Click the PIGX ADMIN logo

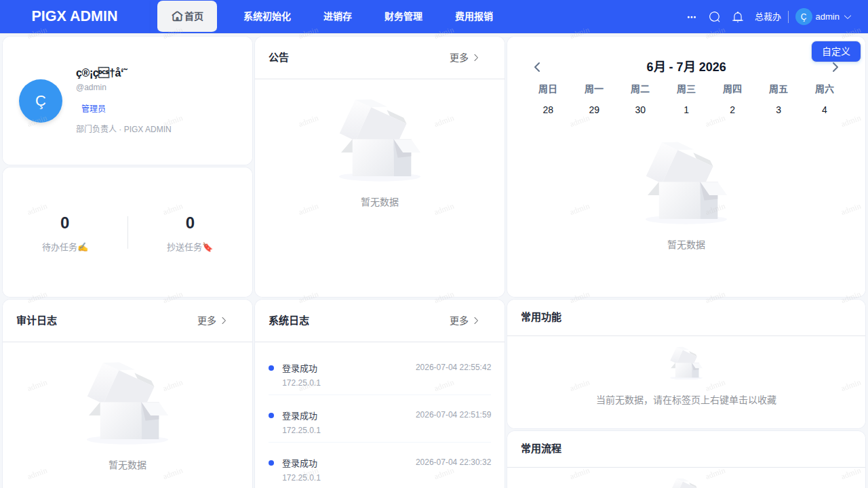tap(75, 16)
